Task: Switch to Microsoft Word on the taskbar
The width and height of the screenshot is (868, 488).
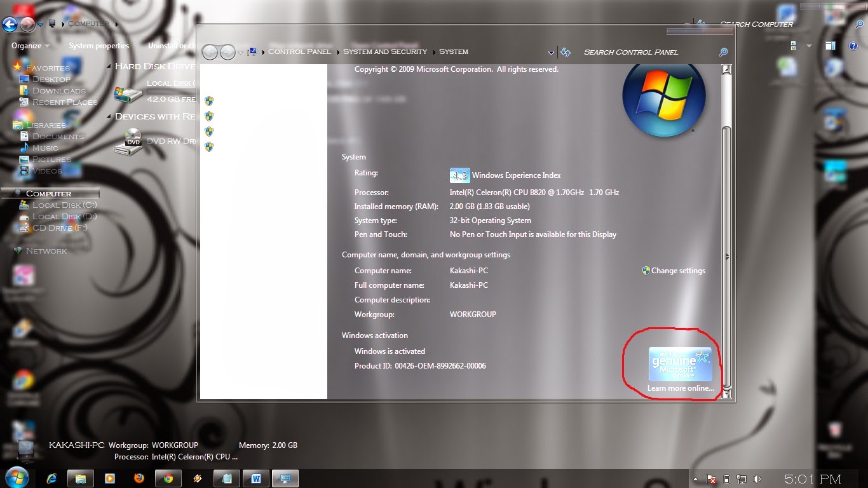Action: coord(256,478)
